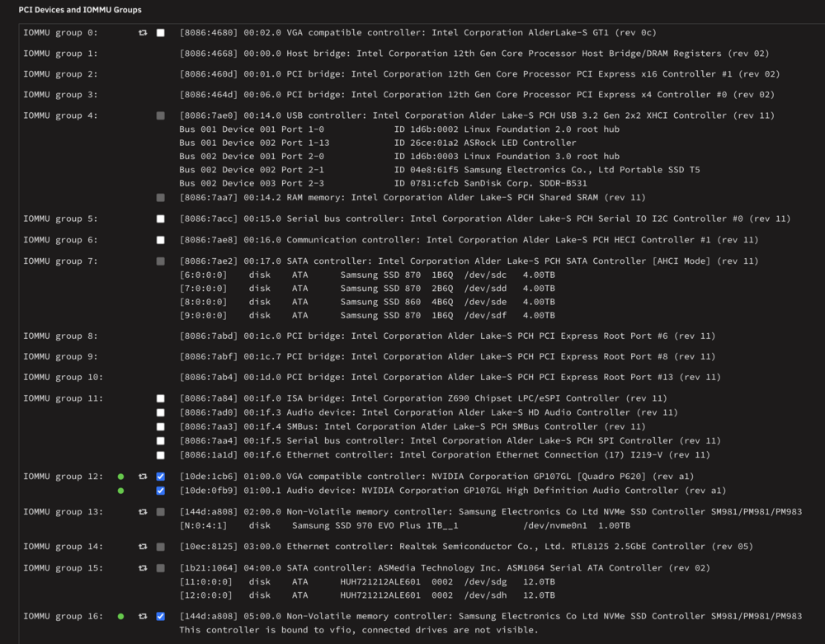Toggle checkbox for PCH Shared SRAM
Screen dimensions: 825x644
pyautogui.click(x=161, y=198)
